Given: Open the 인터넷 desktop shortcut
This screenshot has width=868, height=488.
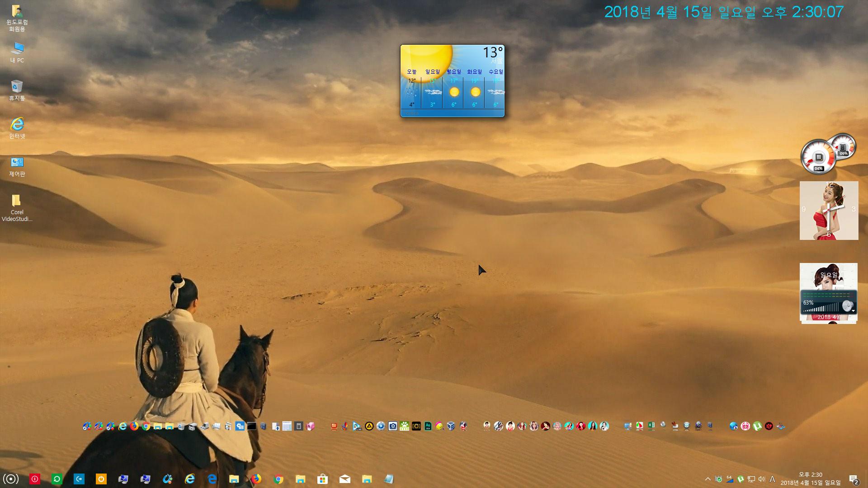Looking at the screenshot, I should (17, 128).
